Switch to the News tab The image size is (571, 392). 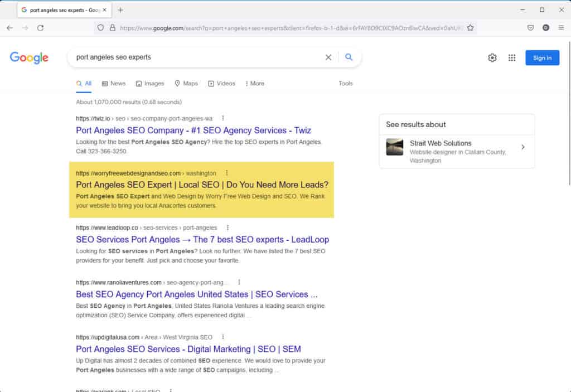click(x=114, y=84)
